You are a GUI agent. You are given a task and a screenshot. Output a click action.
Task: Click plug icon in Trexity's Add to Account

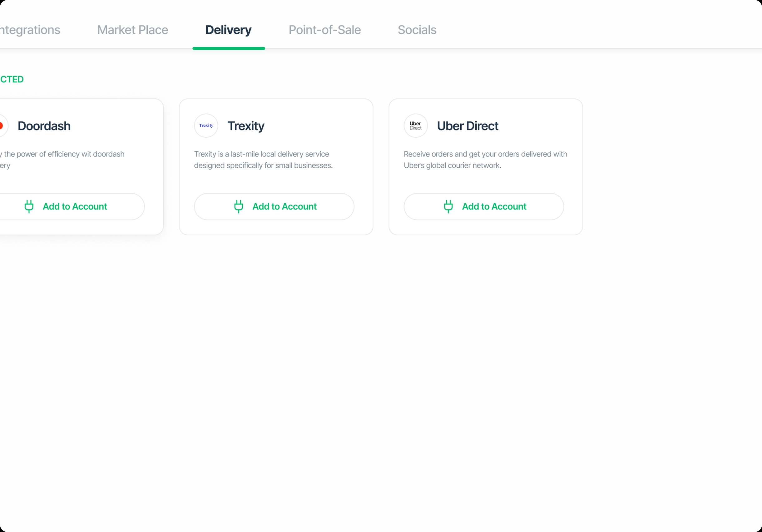[239, 206]
